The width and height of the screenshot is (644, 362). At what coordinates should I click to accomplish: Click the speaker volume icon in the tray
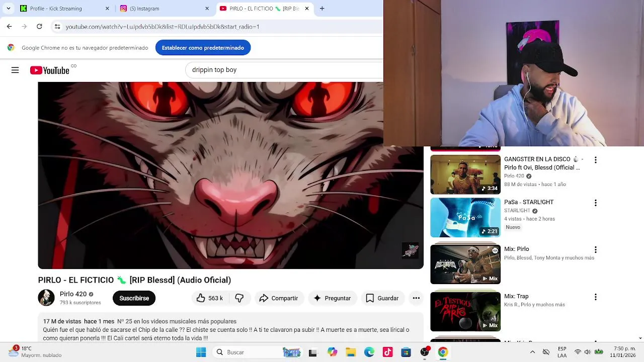(x=587, y=352)
